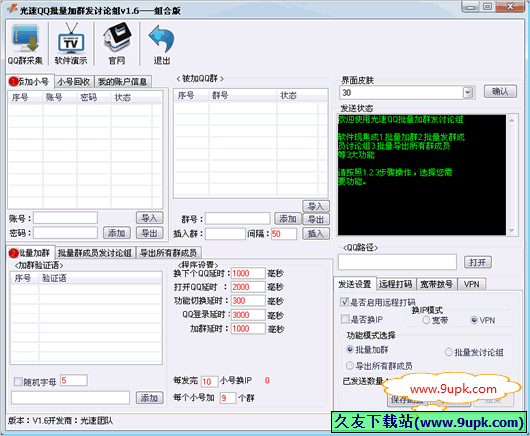The image size is (530, 436).
Task: Select 批量加群 mode radio button
Action: [x=350, y=349]
